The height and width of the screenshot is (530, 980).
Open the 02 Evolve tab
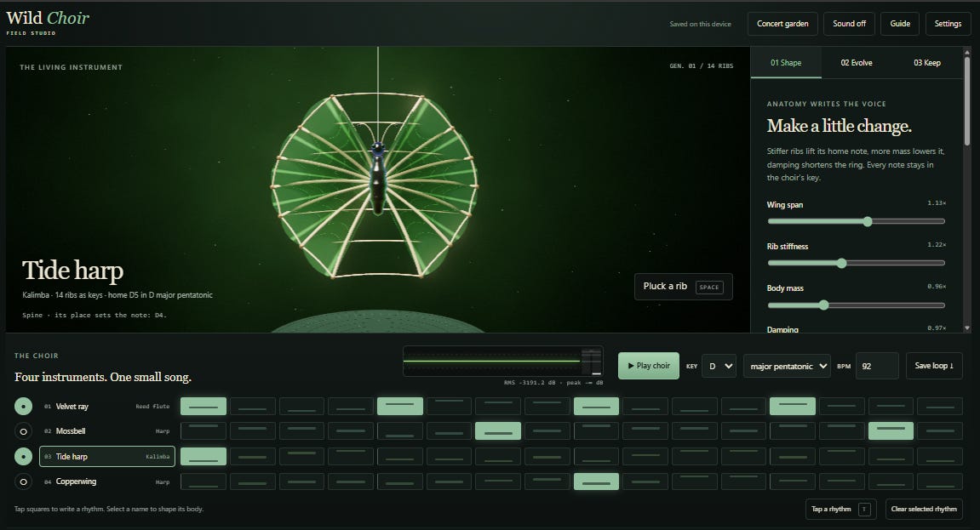[x=857, y=62]
